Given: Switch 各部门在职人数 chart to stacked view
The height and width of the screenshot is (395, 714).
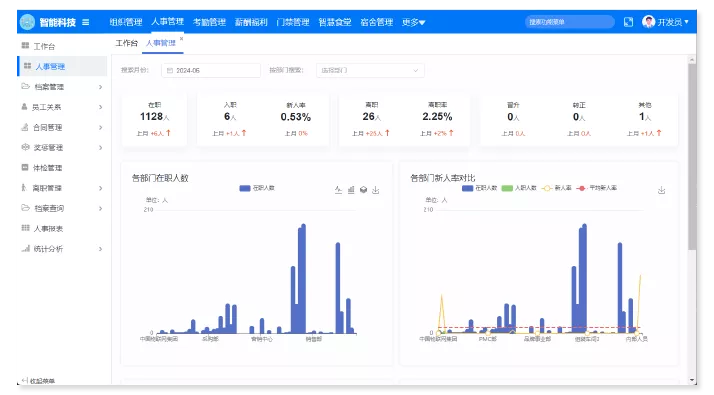Looking at the screenshot, I should (x=363, y=190).
